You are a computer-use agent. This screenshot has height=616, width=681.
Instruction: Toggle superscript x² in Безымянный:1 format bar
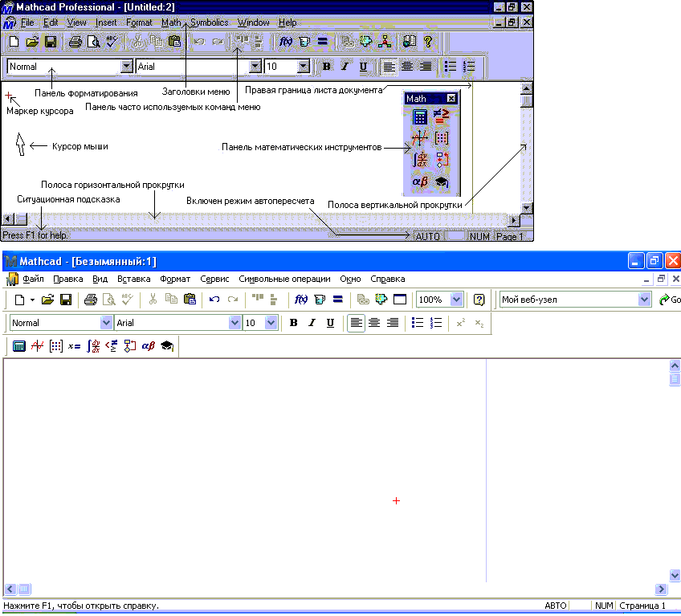click(461, 323)
